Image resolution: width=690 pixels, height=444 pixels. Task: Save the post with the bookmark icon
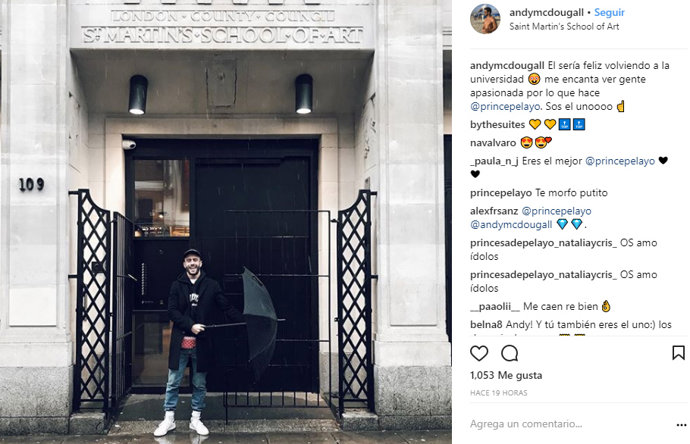click(x=678, y=352)
